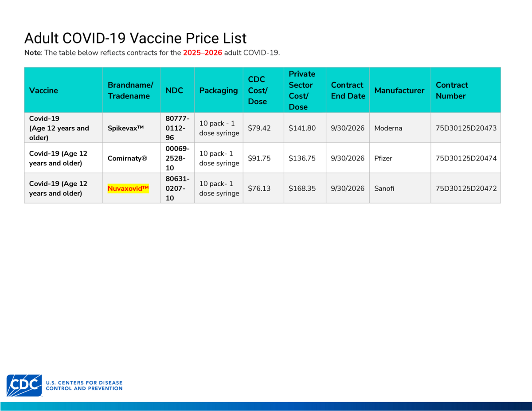The width and height of the screenshot is (532, 411).
Task: Click the red 2025–2026 text in note
Action: [x=203, y=53]
